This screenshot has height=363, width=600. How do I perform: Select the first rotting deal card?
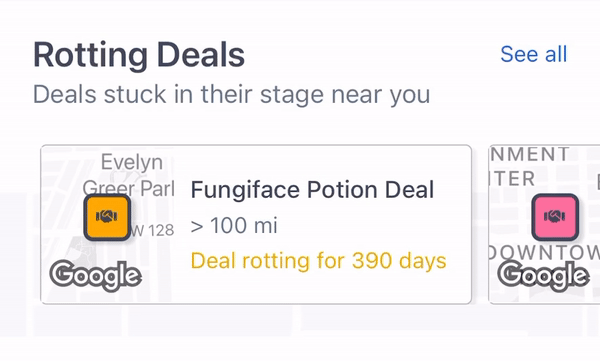tap(256, 225)
